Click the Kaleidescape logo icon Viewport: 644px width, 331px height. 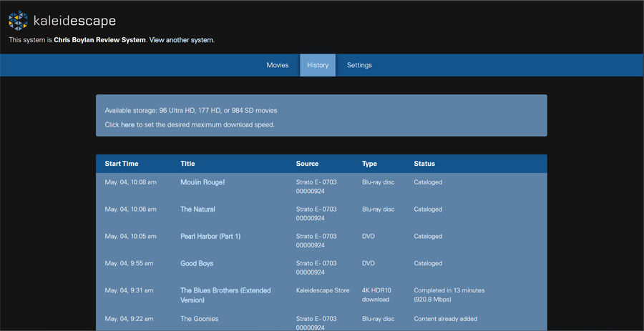pos(18,21)
